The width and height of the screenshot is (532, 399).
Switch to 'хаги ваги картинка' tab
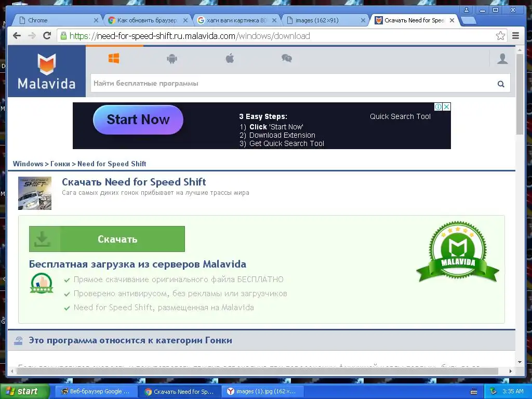pyautogui.click(x=236, y=20)
